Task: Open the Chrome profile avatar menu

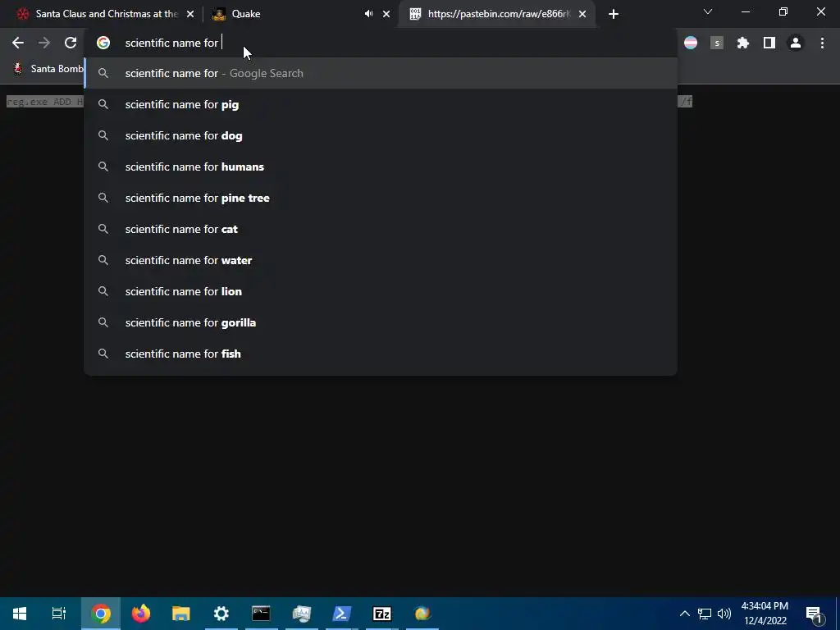Action: (796, 43)
